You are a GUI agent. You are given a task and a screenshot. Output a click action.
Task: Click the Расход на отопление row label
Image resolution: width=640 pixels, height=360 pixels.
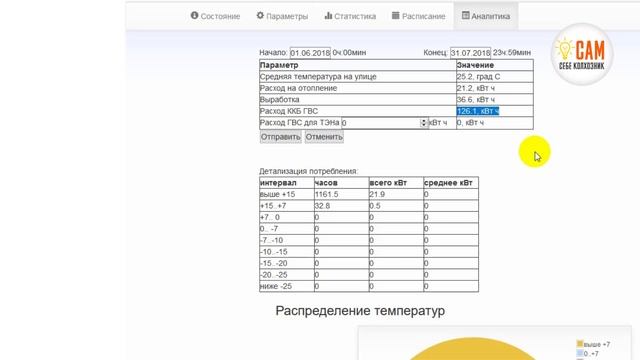click(298, 88)
